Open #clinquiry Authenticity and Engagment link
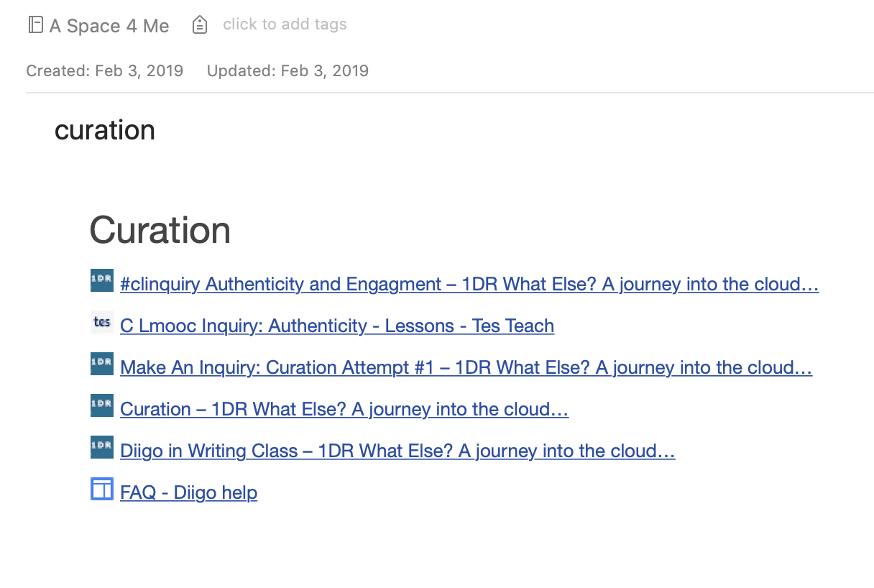The height and width of the screenshot is (588, 874). (469, 284)
